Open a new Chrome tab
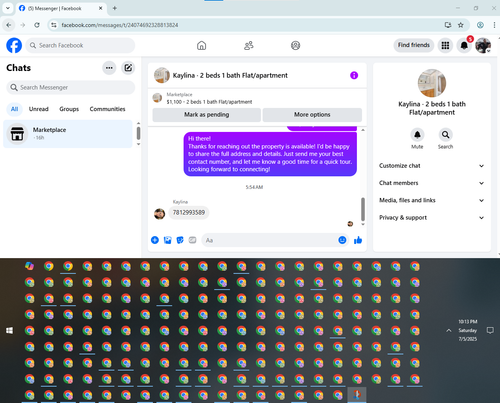This screenshot has height=403, width=500. (x=114, y=8)
